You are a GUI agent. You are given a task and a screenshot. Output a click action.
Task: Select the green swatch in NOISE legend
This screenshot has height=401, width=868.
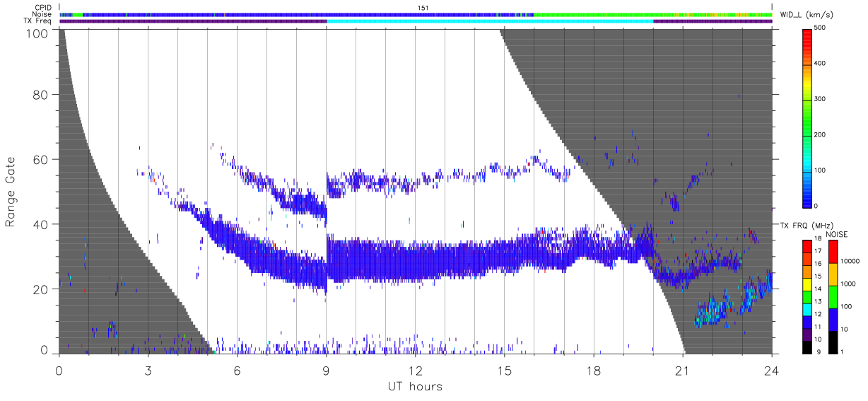point(833,296)
